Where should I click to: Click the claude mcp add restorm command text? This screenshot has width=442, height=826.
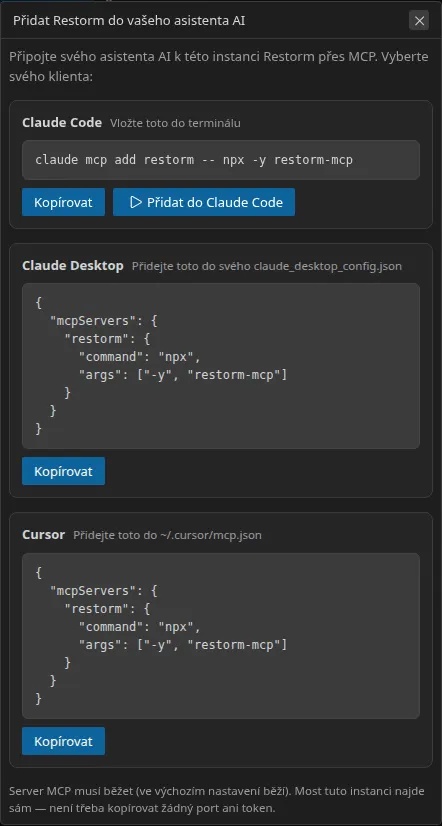(194, 160)
